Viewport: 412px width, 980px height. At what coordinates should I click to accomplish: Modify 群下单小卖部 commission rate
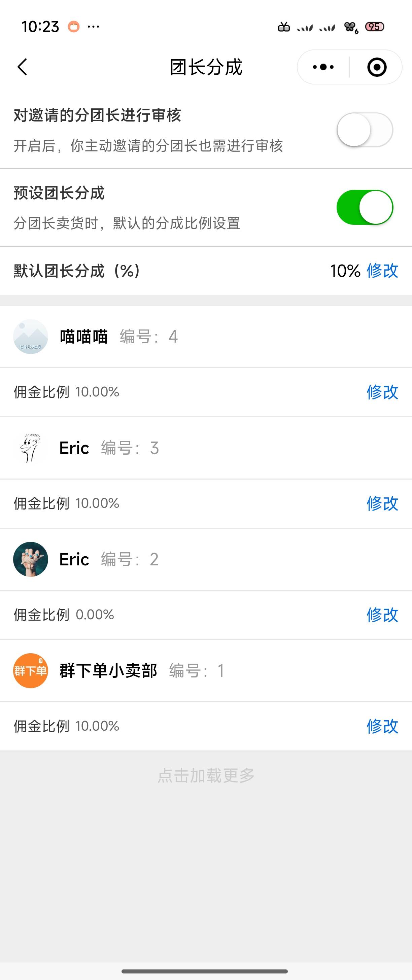tap(382, 726)
